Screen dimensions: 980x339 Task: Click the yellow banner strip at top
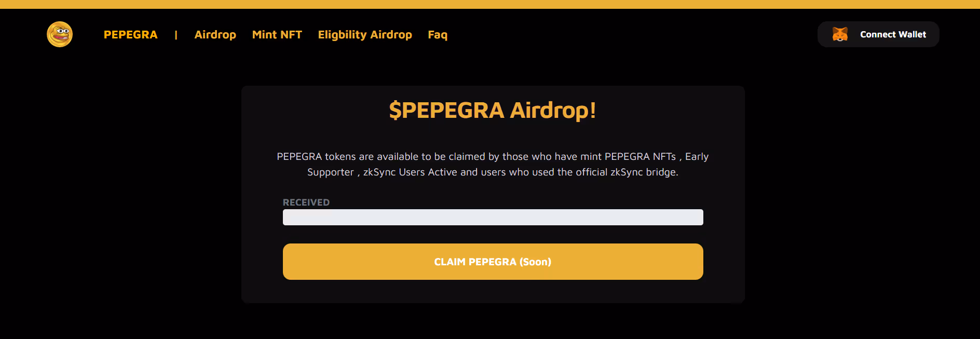click(490, 4)
